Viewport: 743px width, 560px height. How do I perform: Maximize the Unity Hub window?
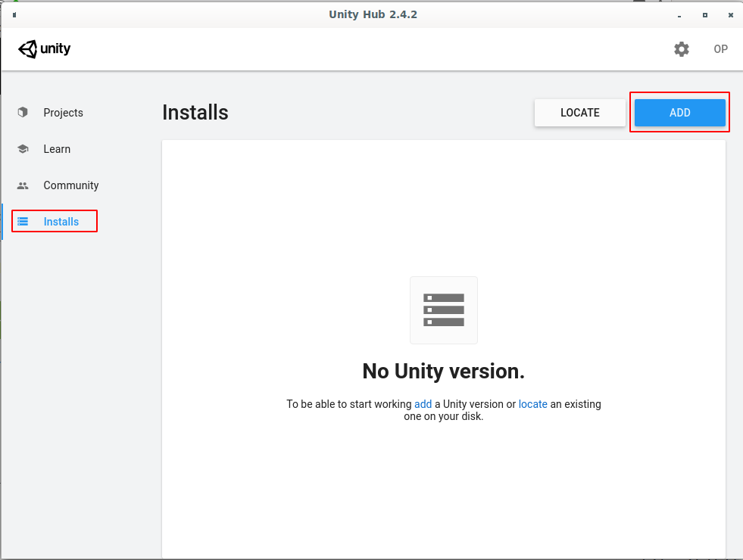(704, 14)
